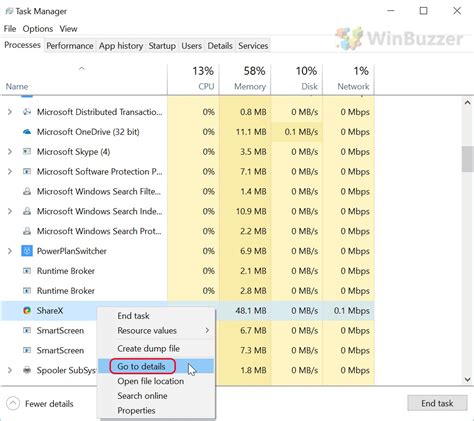This screenshot has width=474, height=421.
Task: Open the File menu
Action: [10, 29]
